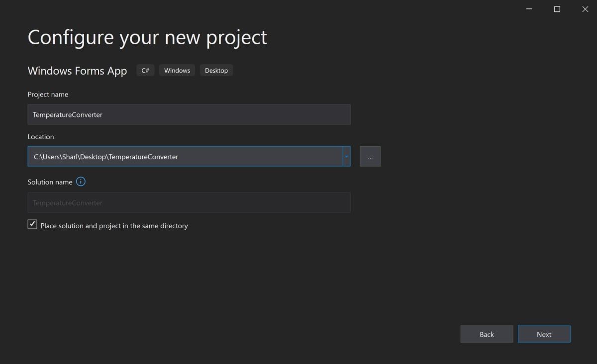Click the Solution name info icon
The width and height of the screenshot is (597, 364).
81,182
